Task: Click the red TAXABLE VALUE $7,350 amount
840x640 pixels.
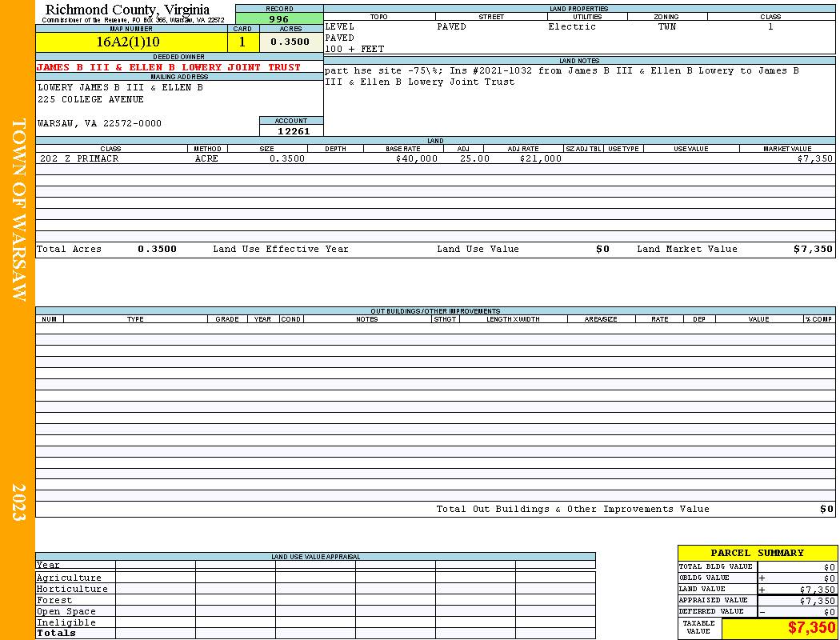Action: point(811,628)
